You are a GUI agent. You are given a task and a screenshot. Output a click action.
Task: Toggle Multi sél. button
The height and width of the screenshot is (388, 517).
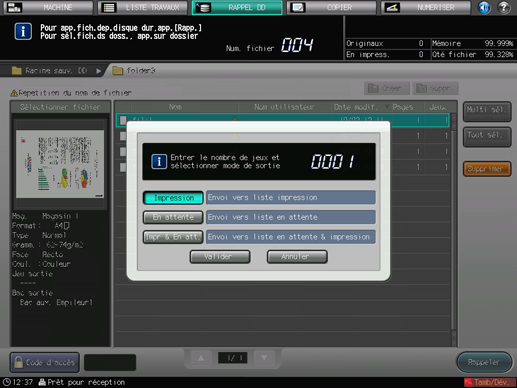point(487,111)
